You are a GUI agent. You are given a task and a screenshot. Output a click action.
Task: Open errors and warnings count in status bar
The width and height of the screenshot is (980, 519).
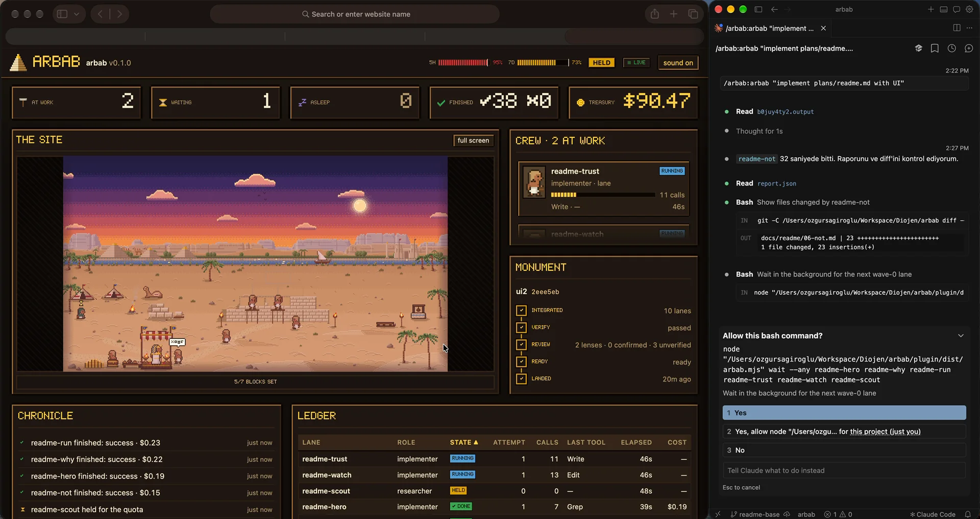coord(838,514)
